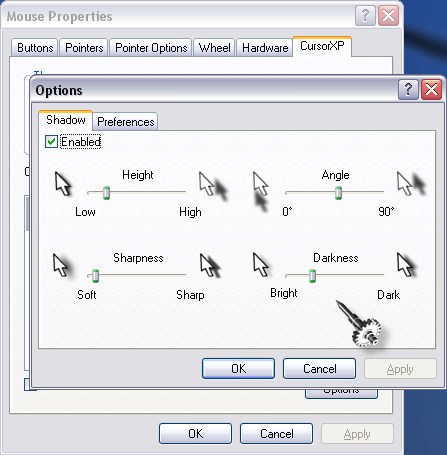Screen dimensions: 447x455
Task: Open help in the Options dialog title bar
Action: [x=408, y=89]
